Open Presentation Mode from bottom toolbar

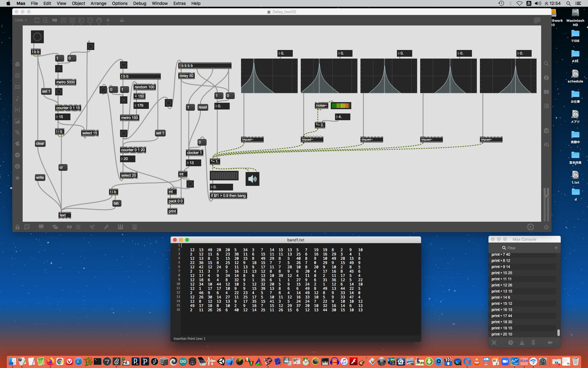point(41,227)
